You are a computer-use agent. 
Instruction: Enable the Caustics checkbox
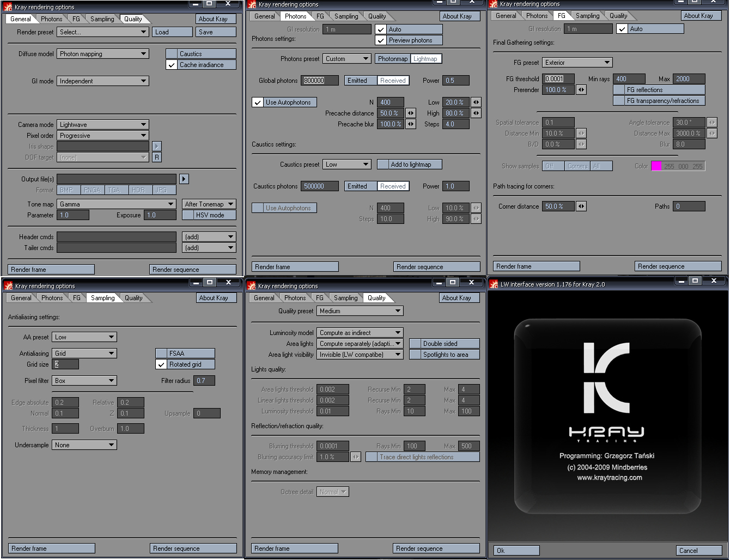click(172, 54)
